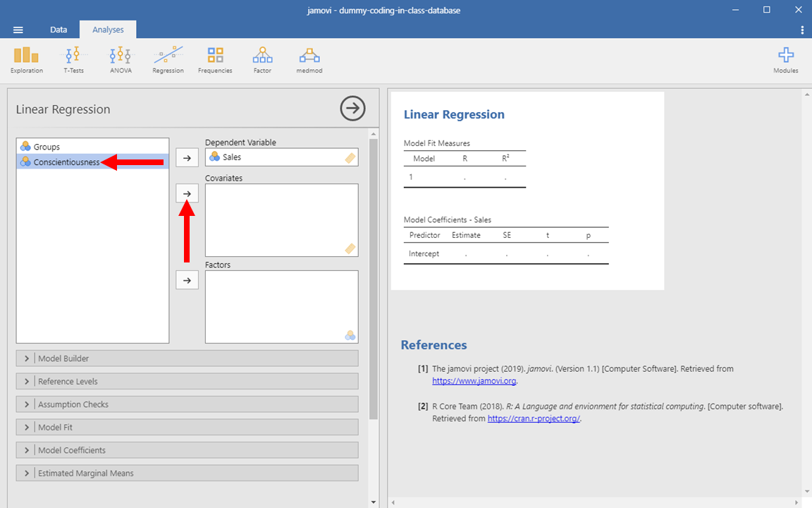Open the Frequencies analysis menu
Screen dimensions: 812x508
215,60
